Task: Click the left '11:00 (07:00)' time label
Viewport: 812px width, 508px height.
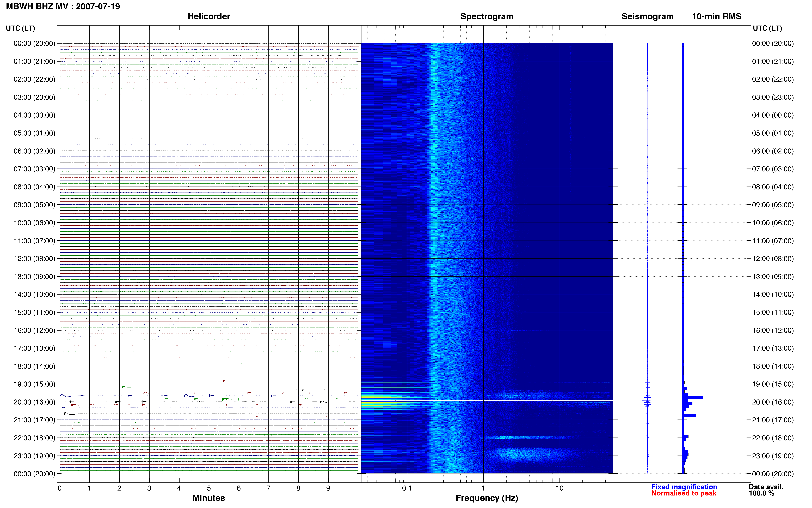Action: coord(34,241)
